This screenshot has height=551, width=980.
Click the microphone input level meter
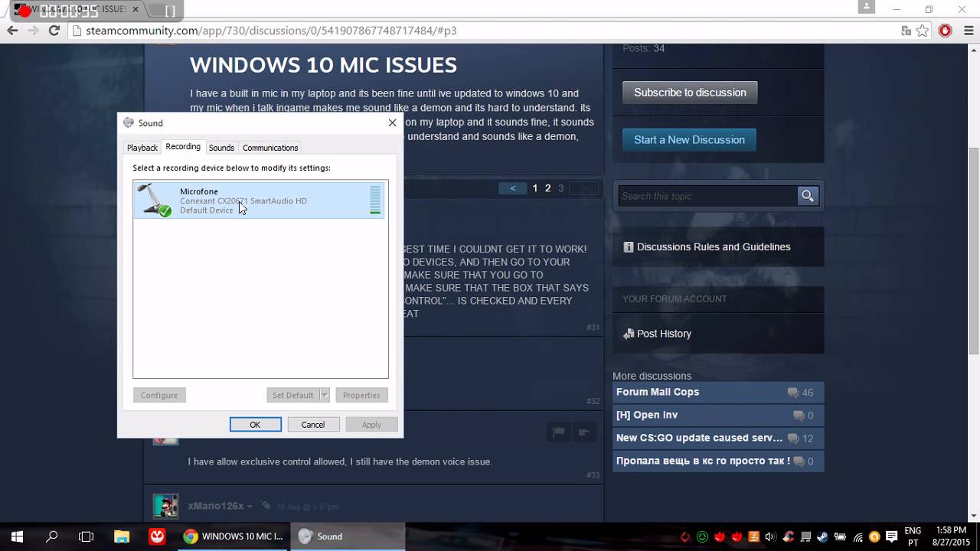tap(375, 200)
